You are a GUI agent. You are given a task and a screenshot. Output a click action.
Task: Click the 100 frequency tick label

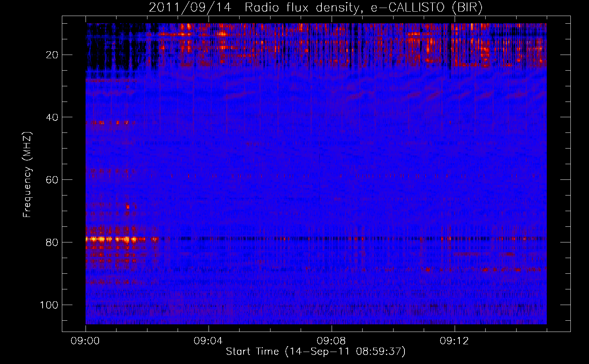[50, 305]
